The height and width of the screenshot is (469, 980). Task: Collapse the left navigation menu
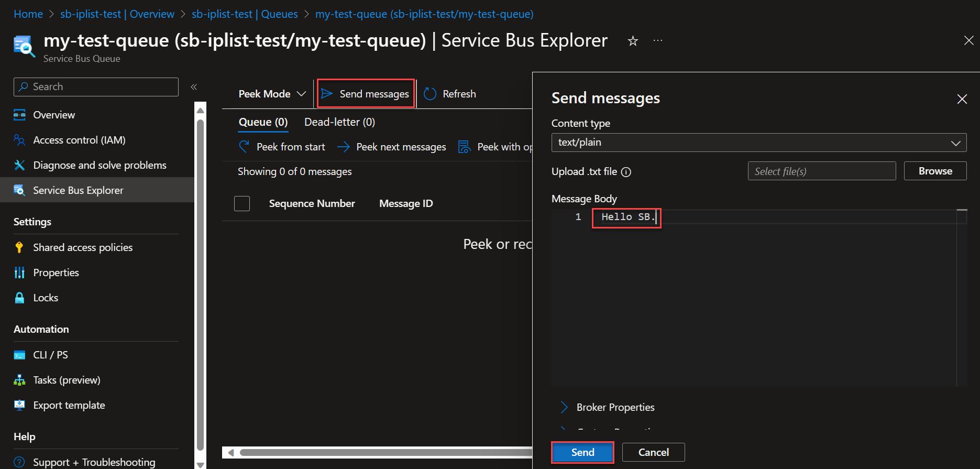(194, 87)
